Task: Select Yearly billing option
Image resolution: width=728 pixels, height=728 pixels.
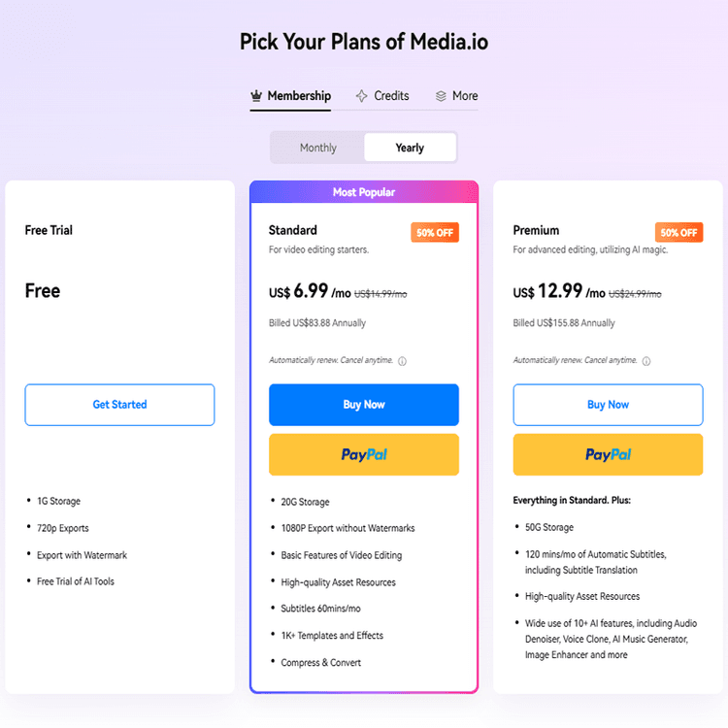Action: click(x=410, y=148)
